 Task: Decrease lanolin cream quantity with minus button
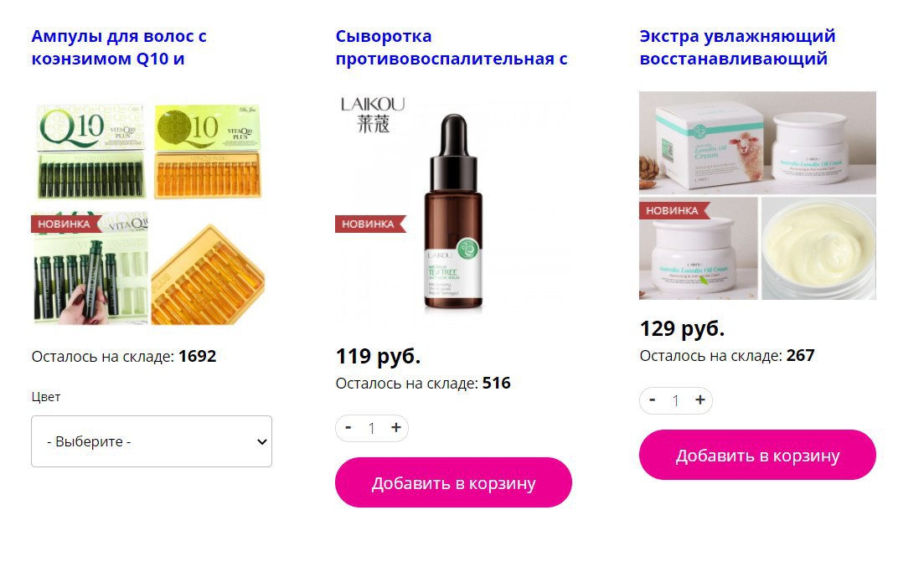(653, 400)
